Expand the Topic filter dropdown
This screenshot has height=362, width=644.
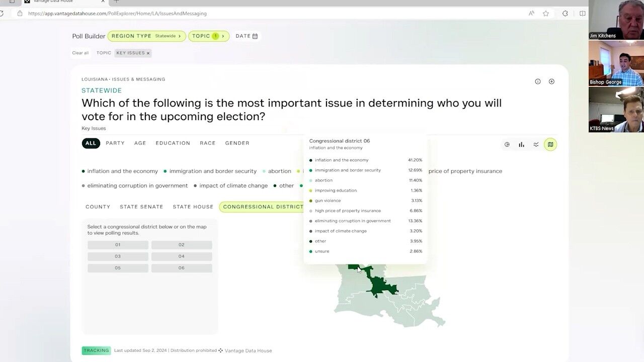209,36
